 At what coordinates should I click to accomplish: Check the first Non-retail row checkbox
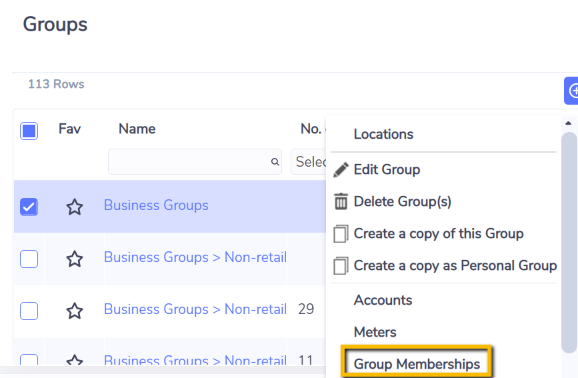point(29,259)
